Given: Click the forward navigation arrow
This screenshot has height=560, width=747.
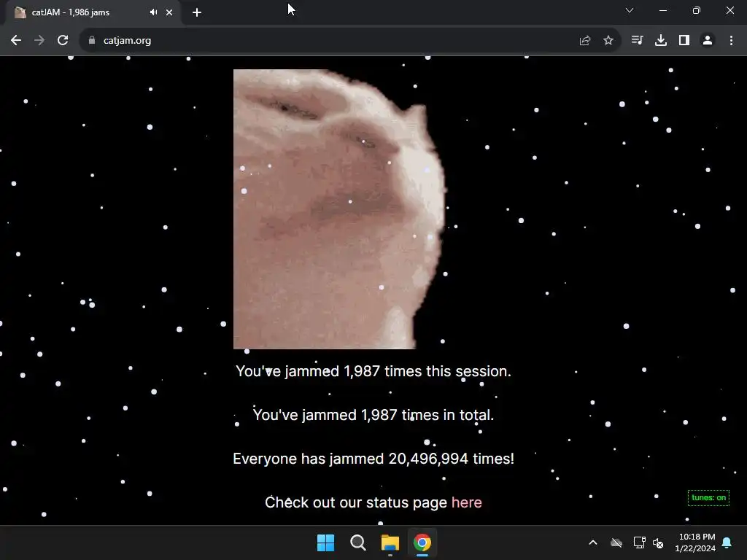Looking at the screenshot, I should coord(39,41).
